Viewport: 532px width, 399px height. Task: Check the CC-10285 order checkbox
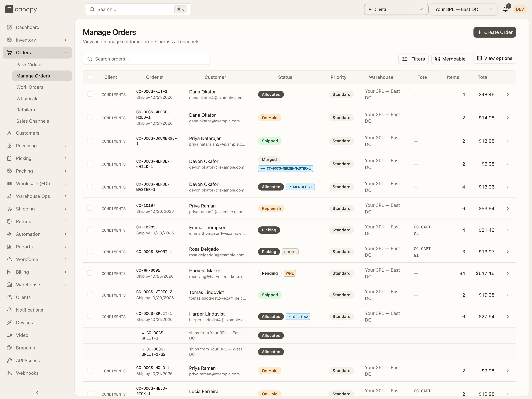coord(90,230)
